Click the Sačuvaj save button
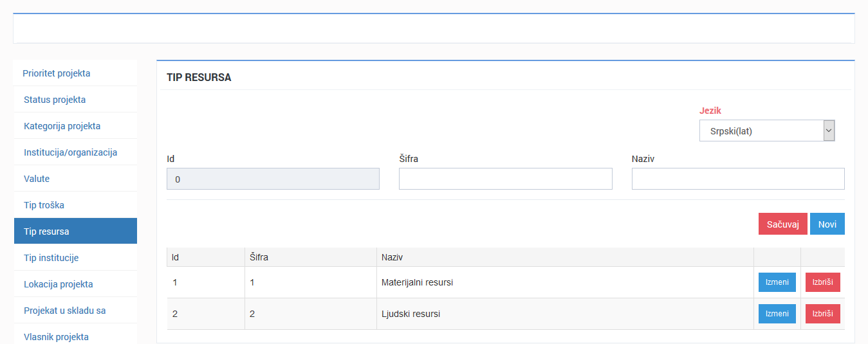 [x=782, y=224]
